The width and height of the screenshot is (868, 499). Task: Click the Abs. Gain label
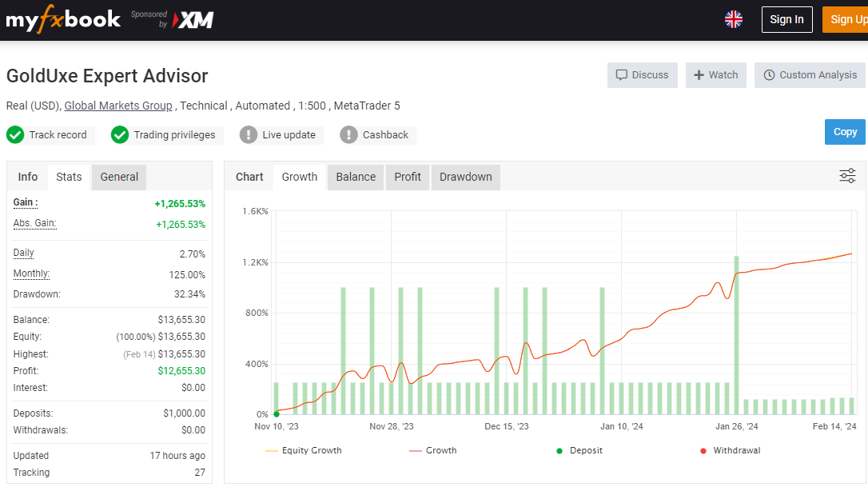(x=35, y=224)
